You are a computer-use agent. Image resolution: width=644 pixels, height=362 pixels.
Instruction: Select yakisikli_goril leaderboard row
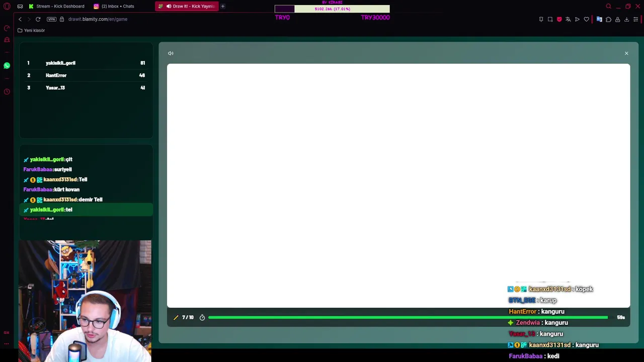coord(86,63)
